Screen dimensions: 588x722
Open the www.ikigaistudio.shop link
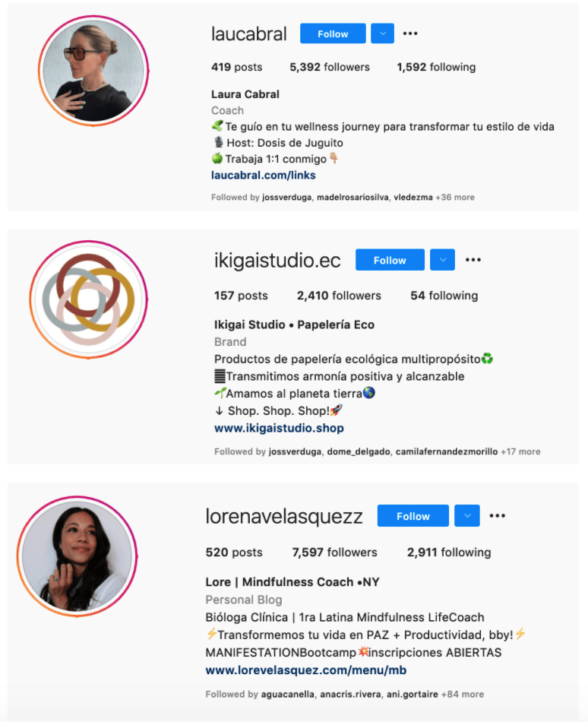pos(279,428)
